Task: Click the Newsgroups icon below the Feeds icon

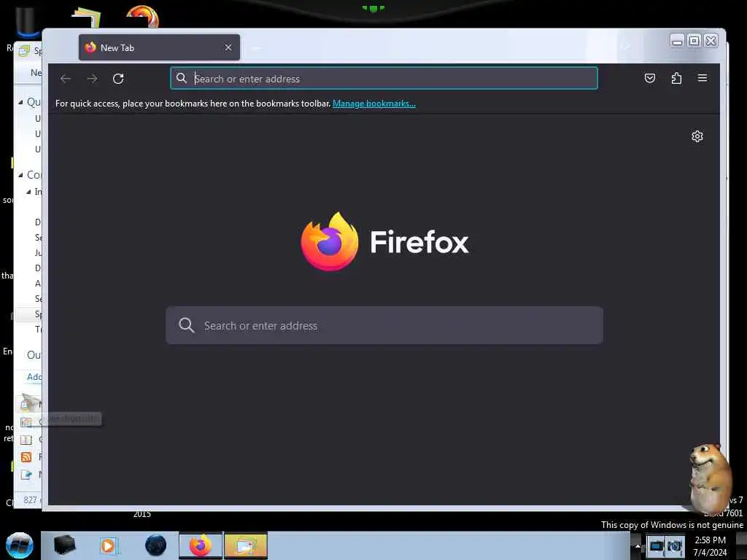Action: click(26, 474)
